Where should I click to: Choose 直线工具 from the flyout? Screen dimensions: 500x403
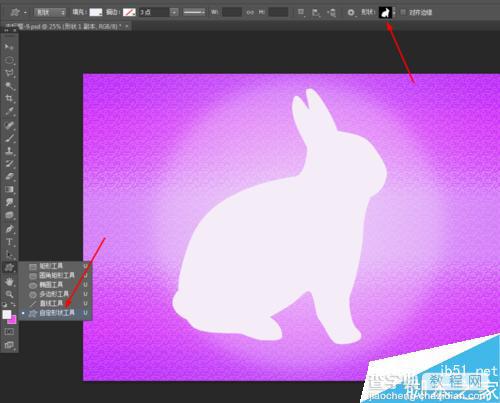pyautogui.click(x=55, y=303)
